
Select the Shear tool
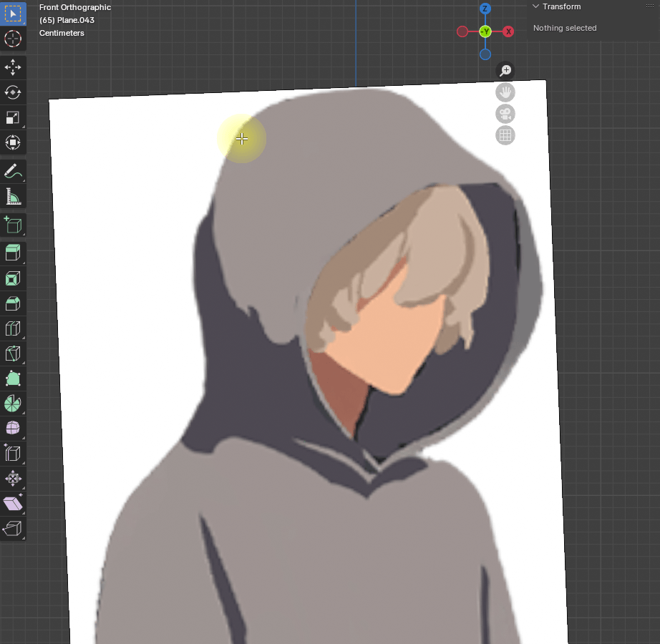pyautogui.click(x=13, y=504)
